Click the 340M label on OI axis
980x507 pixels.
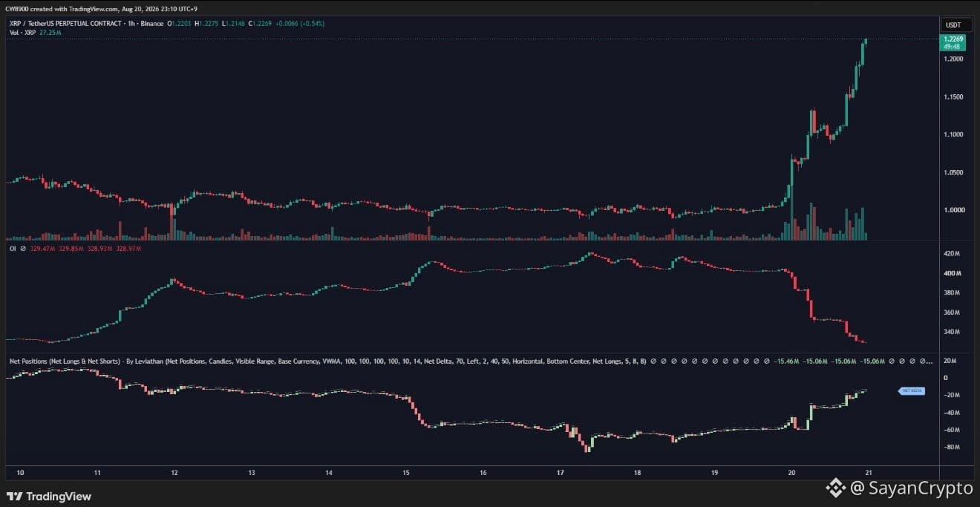click(x=952, y=331)
